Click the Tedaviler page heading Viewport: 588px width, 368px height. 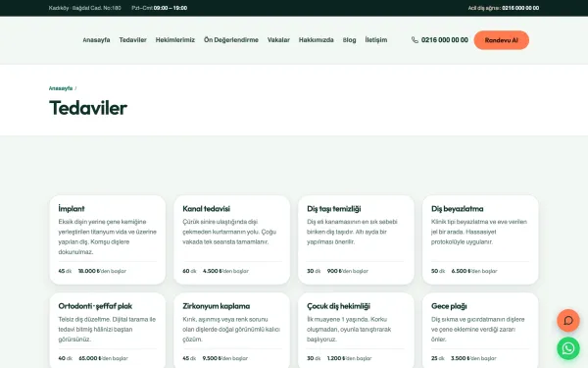88,108
